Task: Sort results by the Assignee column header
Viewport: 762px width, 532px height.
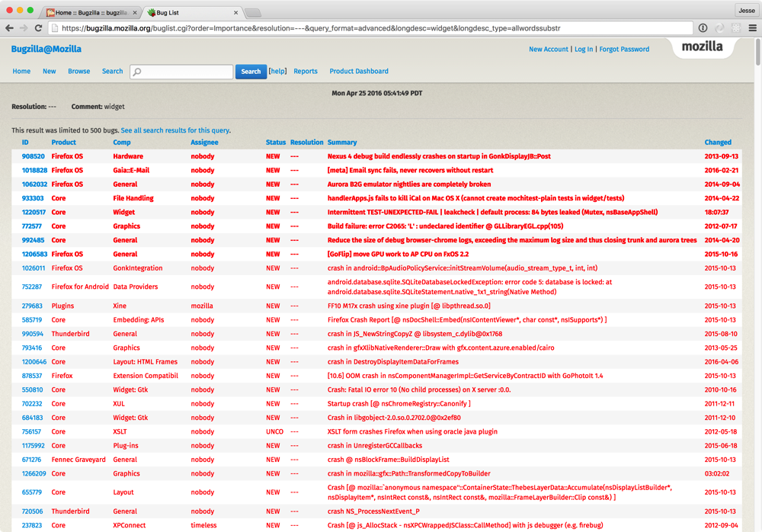Action: [204, 143]
